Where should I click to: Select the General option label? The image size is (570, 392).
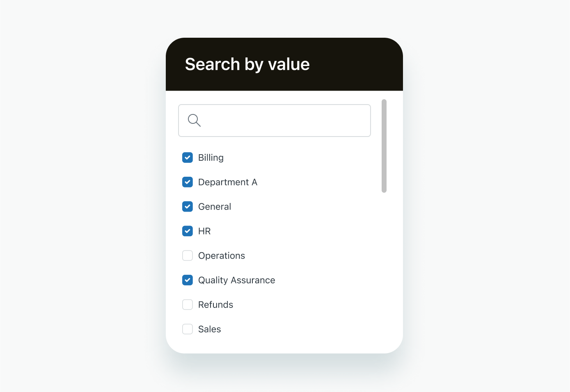pos(215,207)
